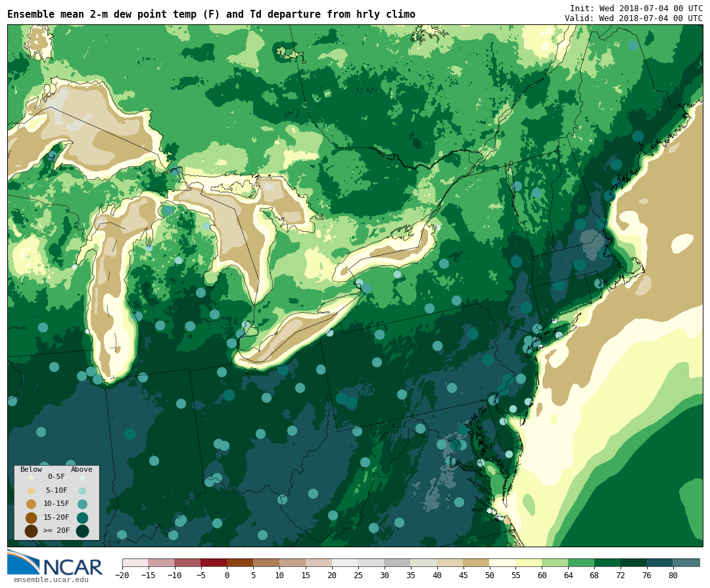
Task: Pick the 5 to 10 colorbar swatch
Action: click(x=266, y=562)
